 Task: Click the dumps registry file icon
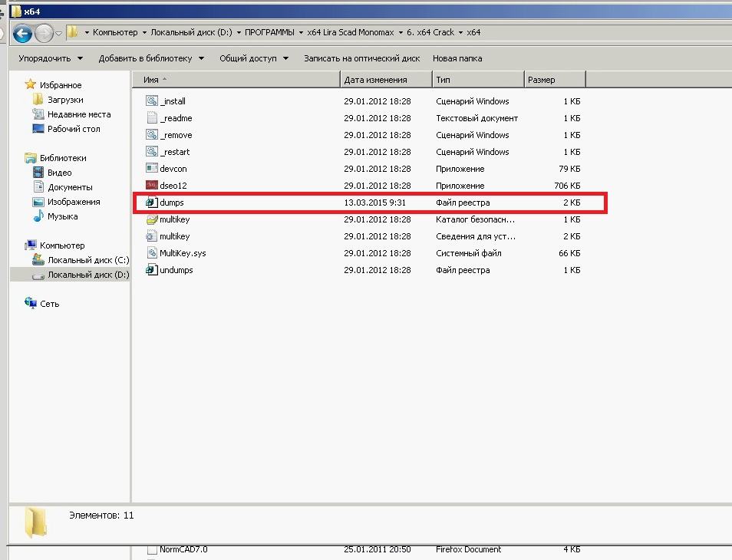coord(151,203)
